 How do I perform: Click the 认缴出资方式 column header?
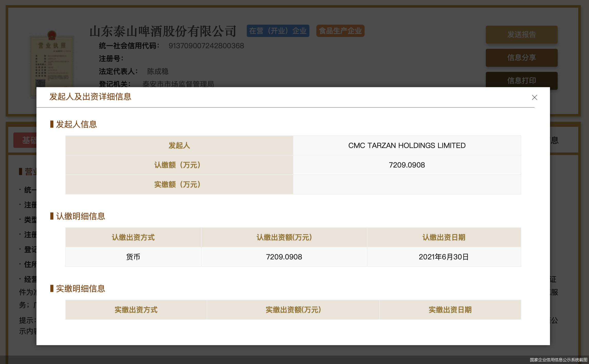tap(133, 237)
